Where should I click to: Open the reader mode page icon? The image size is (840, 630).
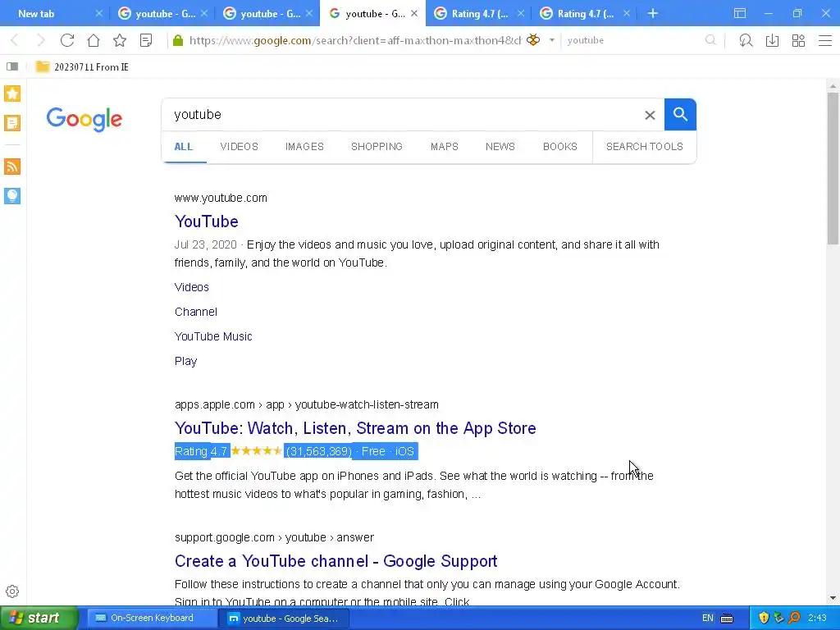pyautogui.click(x=146, y=40)
